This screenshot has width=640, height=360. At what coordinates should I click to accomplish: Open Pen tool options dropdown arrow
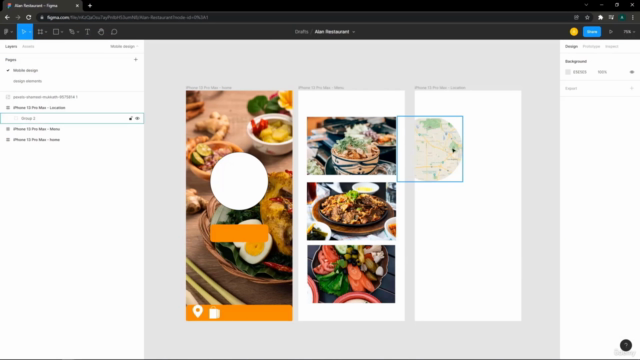[78, 32]
